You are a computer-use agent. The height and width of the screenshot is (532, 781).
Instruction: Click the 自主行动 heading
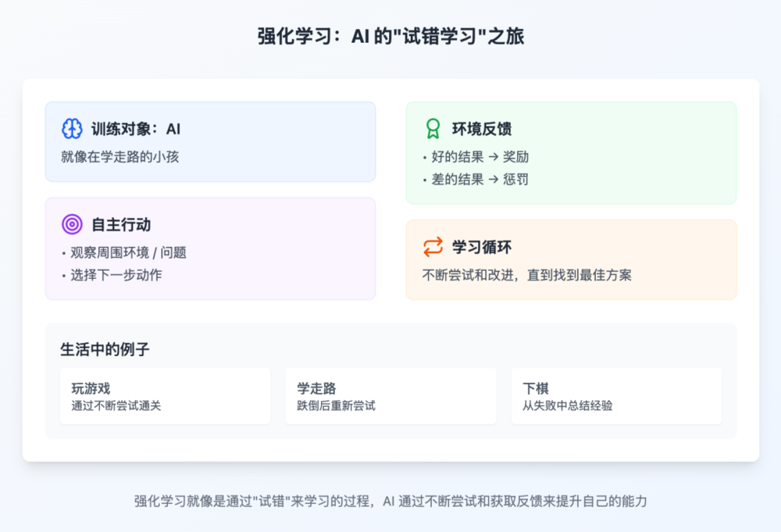point(121,225)
